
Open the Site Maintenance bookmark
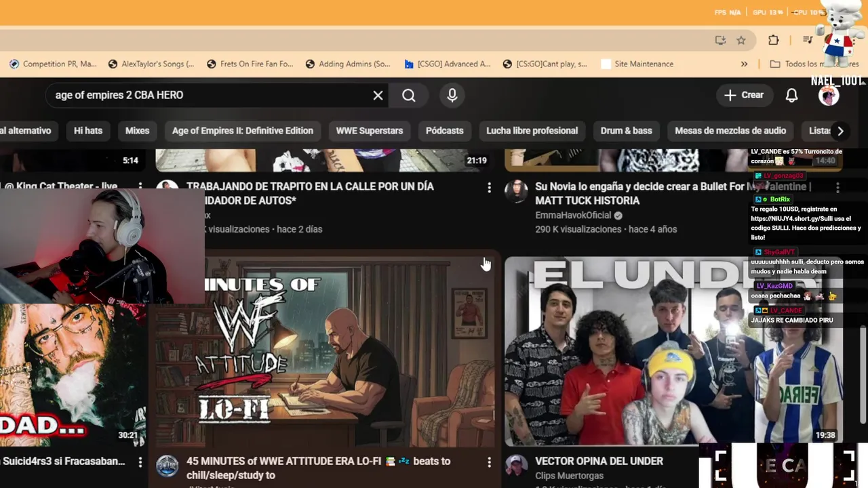coord(637,64)
